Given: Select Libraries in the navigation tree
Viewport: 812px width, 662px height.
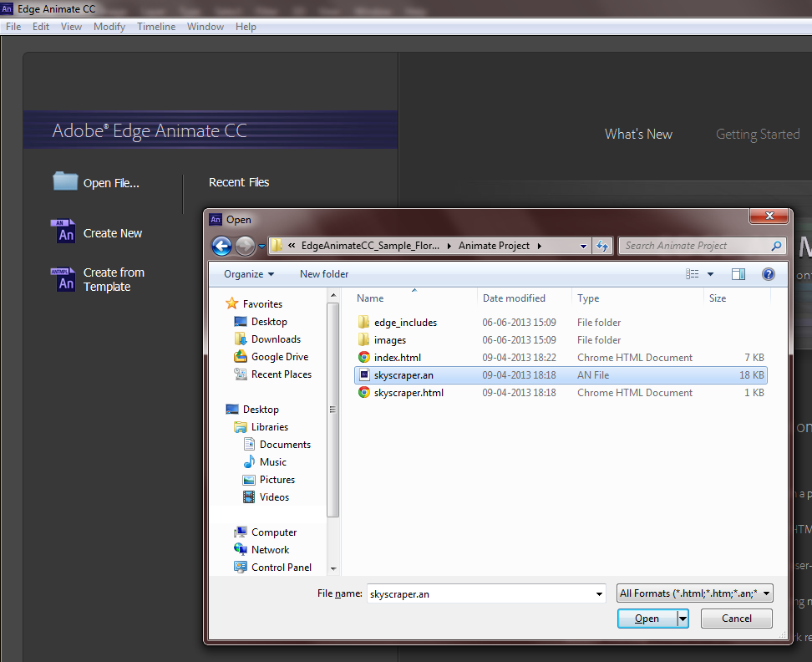Looking at the screenshot, I should pyautogui.click(x=269, y=427).
